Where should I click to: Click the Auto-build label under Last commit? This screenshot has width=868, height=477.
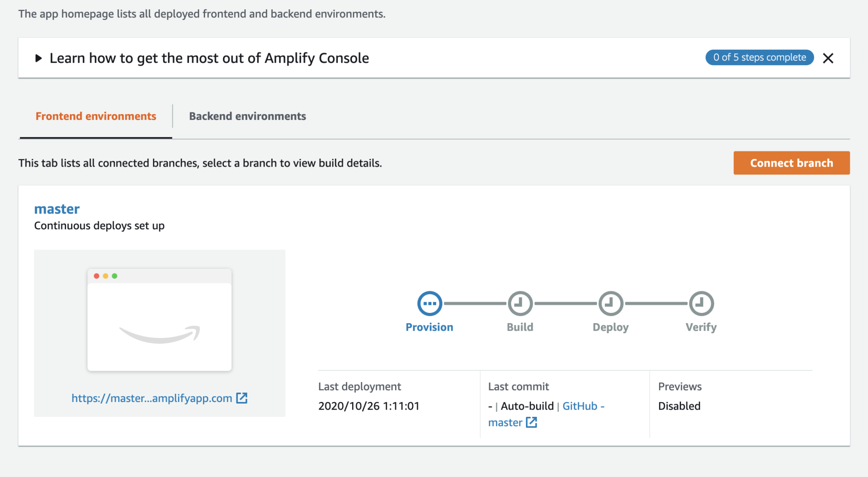pyautogui.click(x=527, y=406)
